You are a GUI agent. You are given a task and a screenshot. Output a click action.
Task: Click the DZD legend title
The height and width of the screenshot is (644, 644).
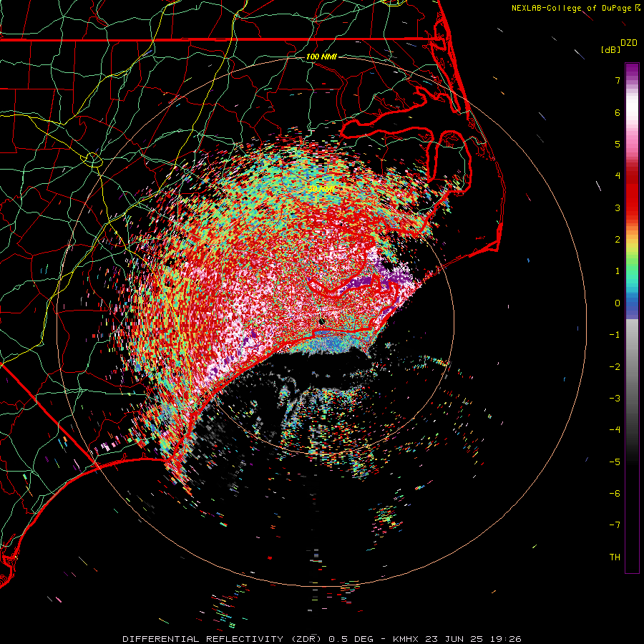(629, 43)
